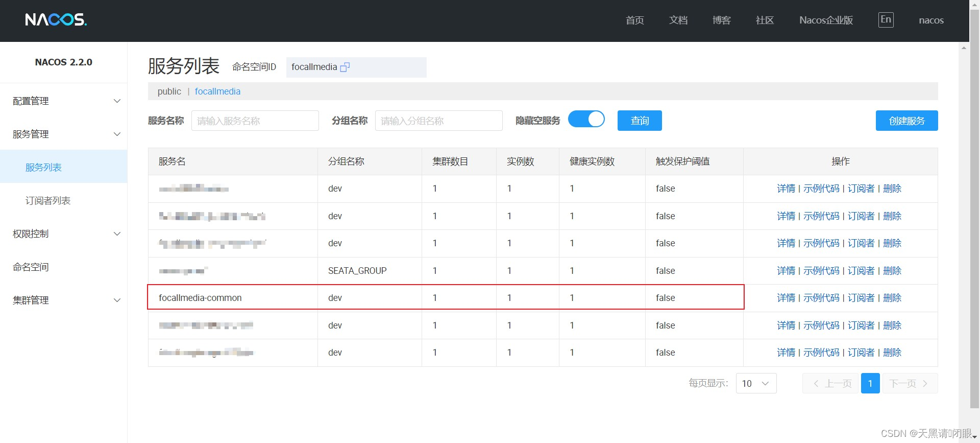Click the NACOS logo

[56, 19]
